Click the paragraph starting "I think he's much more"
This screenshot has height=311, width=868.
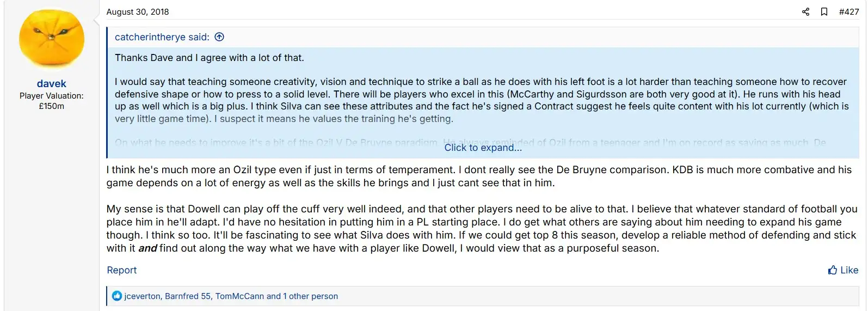[x=479, y=176]
